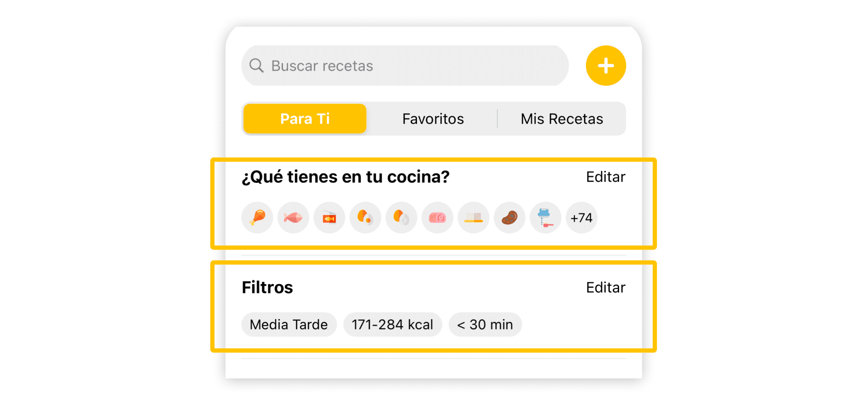Click the search magnifier icon
Image resolution: width=868 pixels, height=400 pixels.
[257, 66]
